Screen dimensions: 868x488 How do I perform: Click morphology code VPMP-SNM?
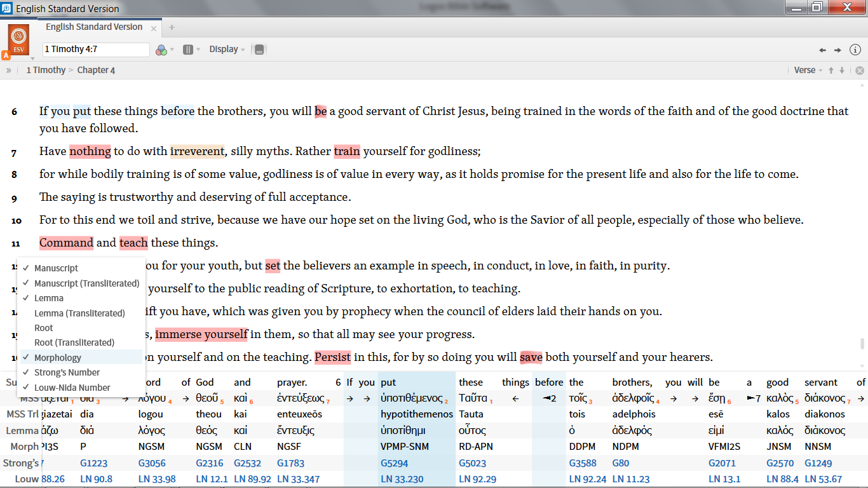(405, 447)
